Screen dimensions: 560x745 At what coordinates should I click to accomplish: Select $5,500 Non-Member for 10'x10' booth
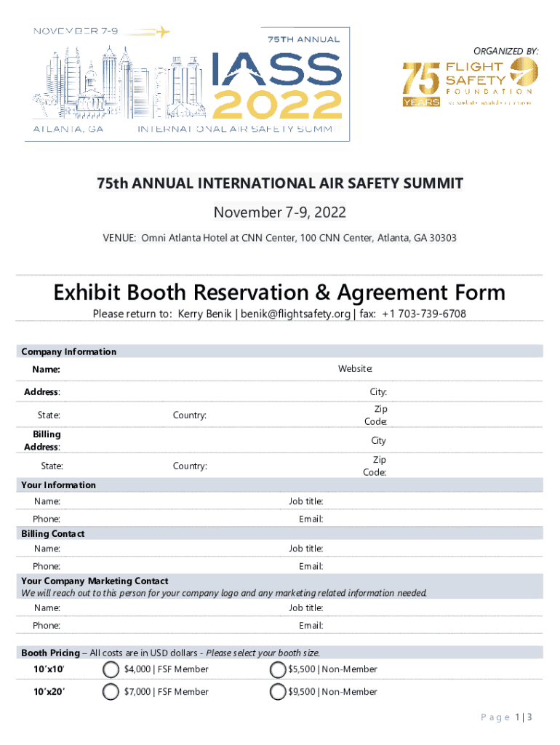pos(277,669)
